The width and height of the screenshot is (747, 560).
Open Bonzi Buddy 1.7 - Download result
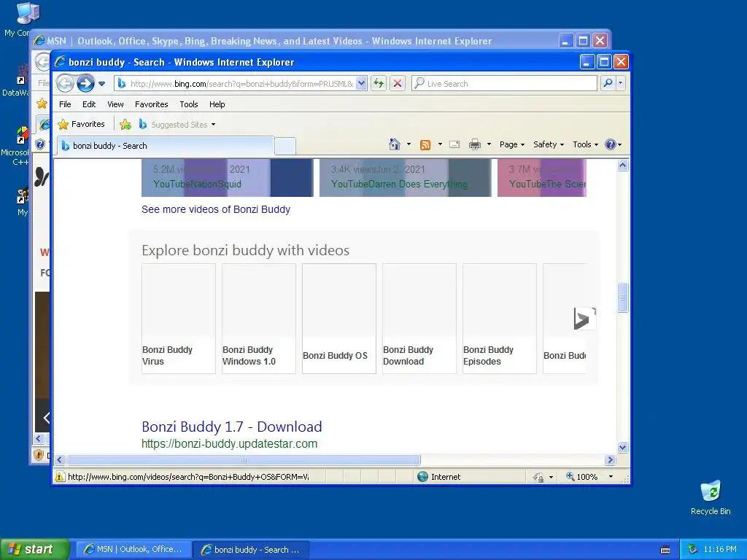click(232, 427)
